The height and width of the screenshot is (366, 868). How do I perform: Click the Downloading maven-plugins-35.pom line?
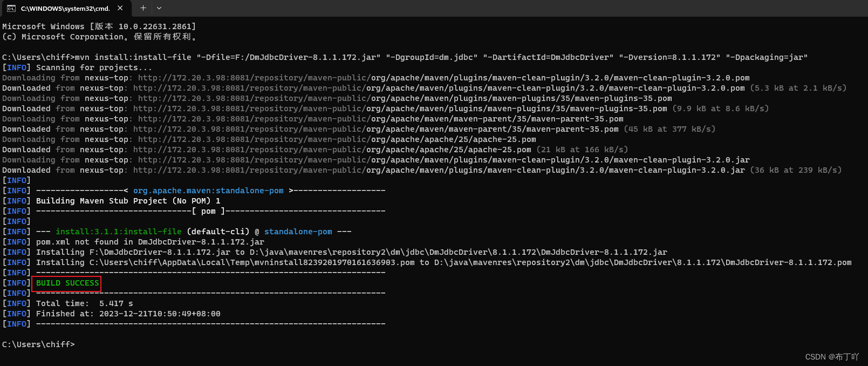pyautogui.click(x=337, y=98)
